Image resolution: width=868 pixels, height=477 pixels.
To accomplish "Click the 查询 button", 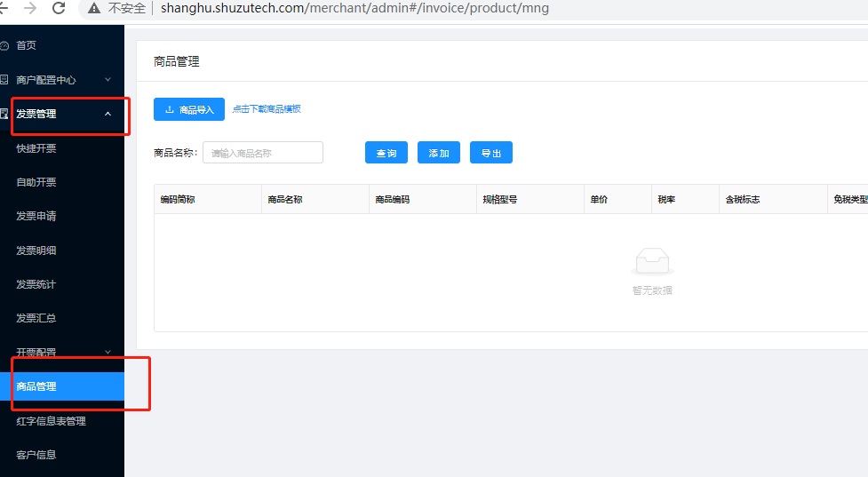I will tap(386, 153).
